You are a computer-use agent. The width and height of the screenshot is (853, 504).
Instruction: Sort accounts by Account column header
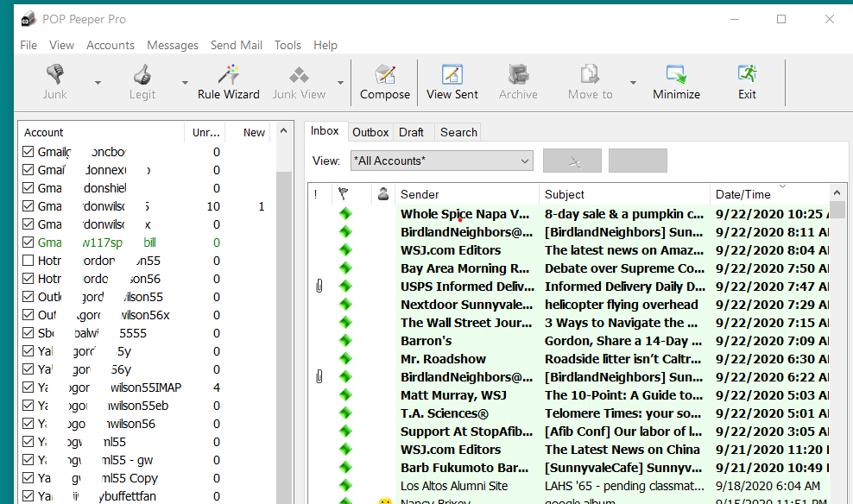click(x=102, y=133)
